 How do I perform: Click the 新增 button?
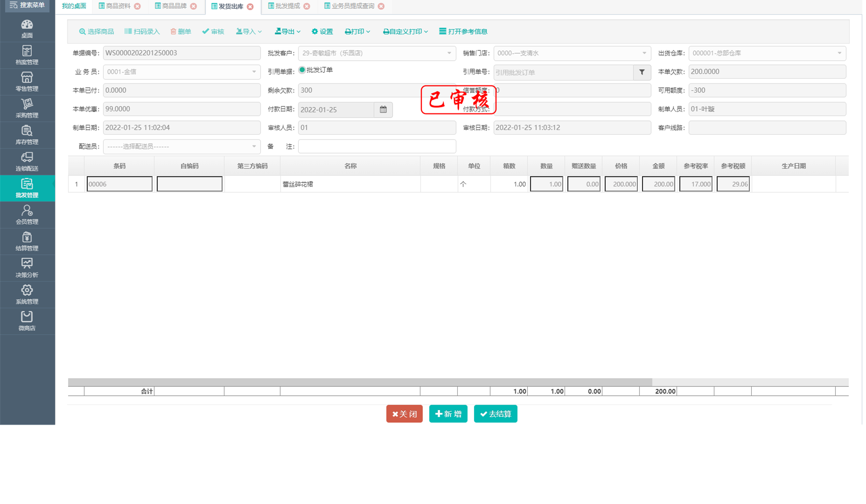(448, 414)
